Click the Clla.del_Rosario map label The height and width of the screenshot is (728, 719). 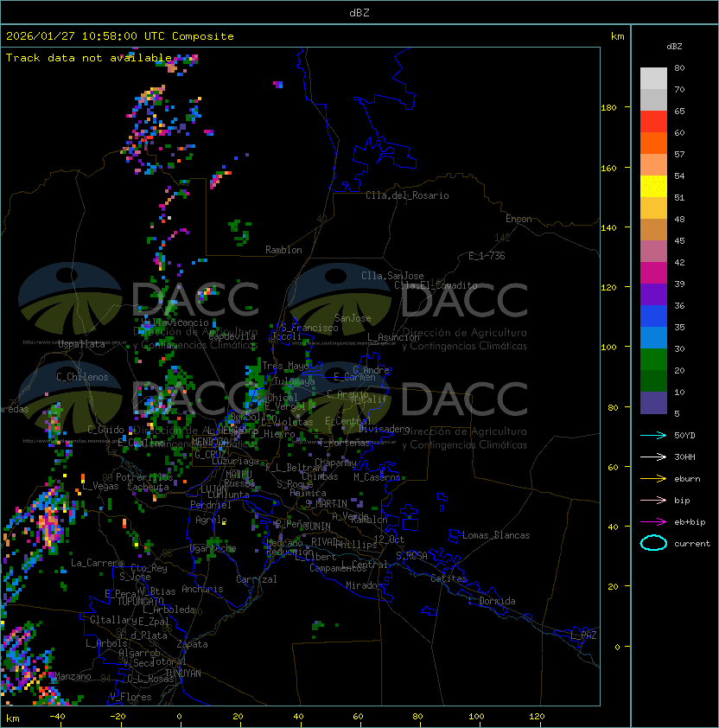407,195
